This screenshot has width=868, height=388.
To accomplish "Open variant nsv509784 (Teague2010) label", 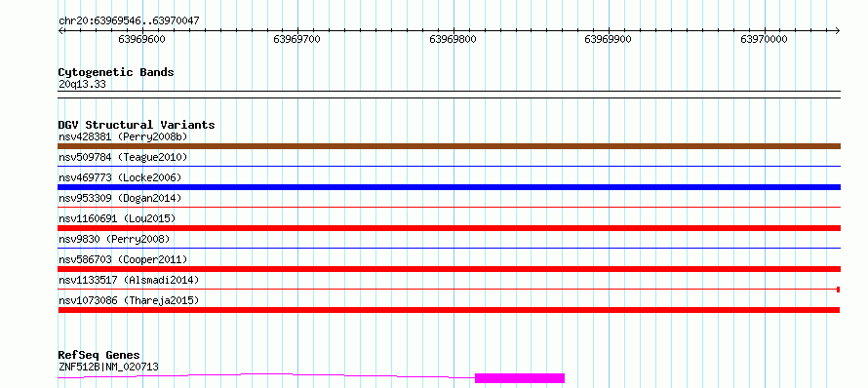I will (123, 157).
